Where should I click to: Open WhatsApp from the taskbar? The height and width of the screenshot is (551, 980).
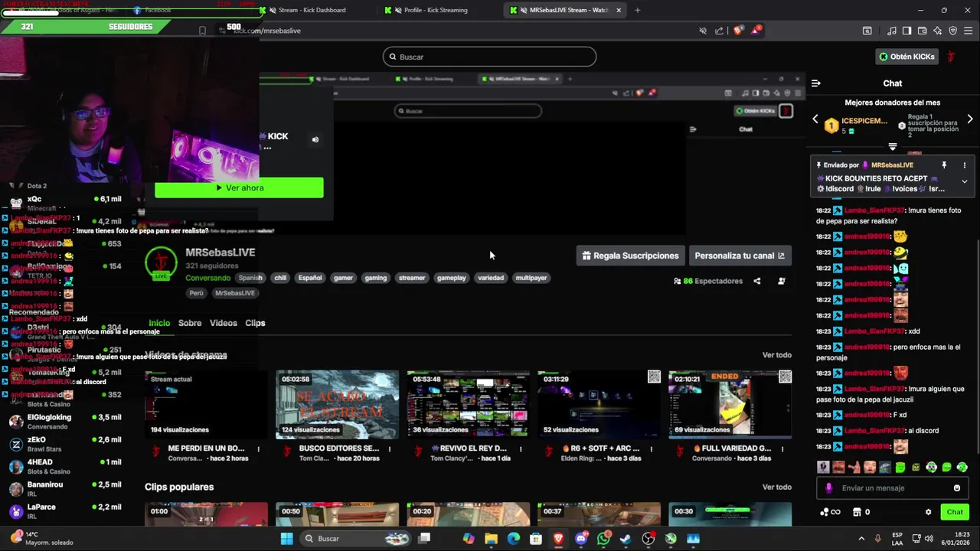coord(603,539)
